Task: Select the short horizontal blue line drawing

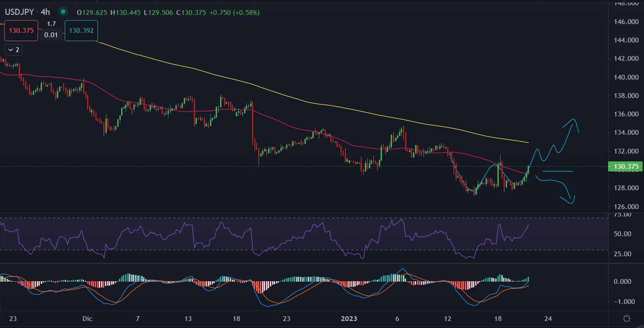Action: coord(557,171)
